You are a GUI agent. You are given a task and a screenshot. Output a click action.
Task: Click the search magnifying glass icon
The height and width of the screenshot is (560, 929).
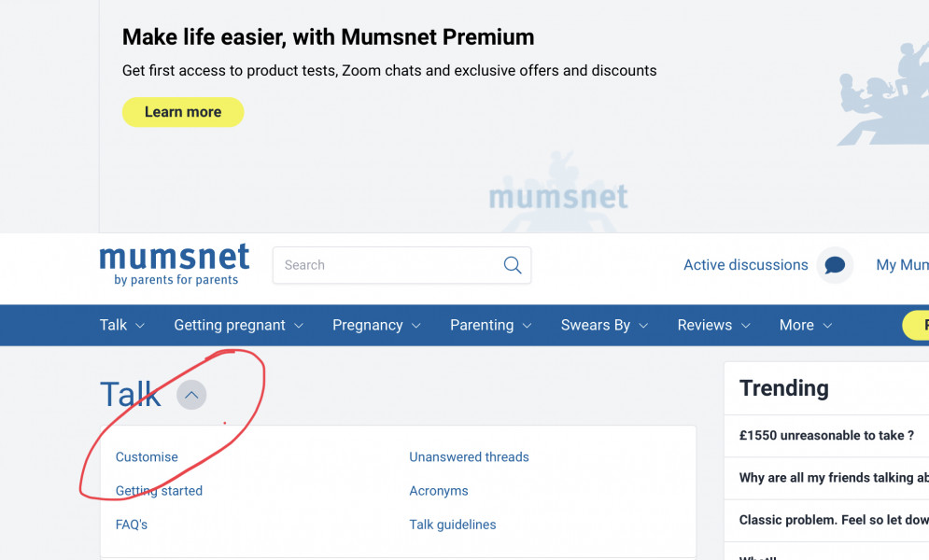(x=512, y=265)
